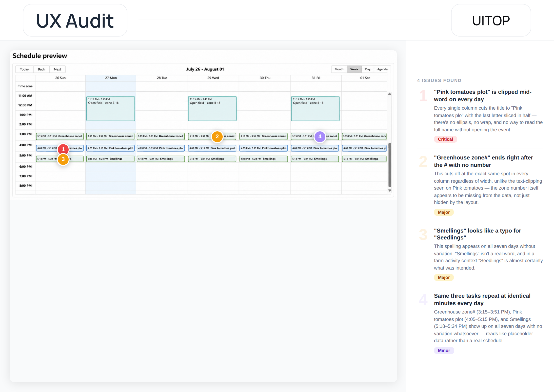Switch calendar to Day view

click(368, 69)
